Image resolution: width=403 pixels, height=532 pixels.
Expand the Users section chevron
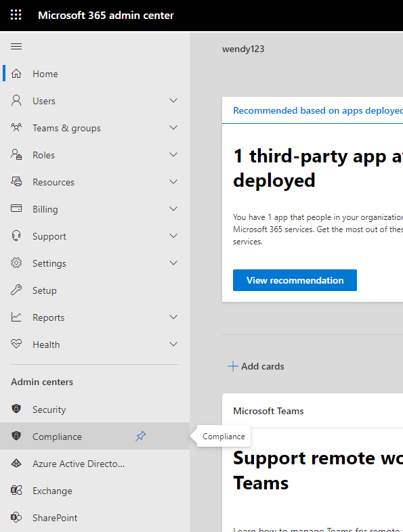pyautogui.click(x=173, y=100)
